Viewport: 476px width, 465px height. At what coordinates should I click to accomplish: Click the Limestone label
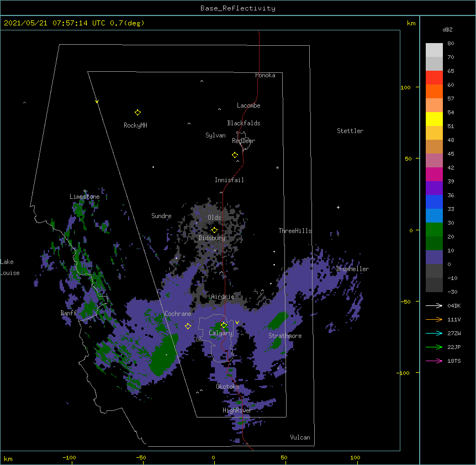84,197
